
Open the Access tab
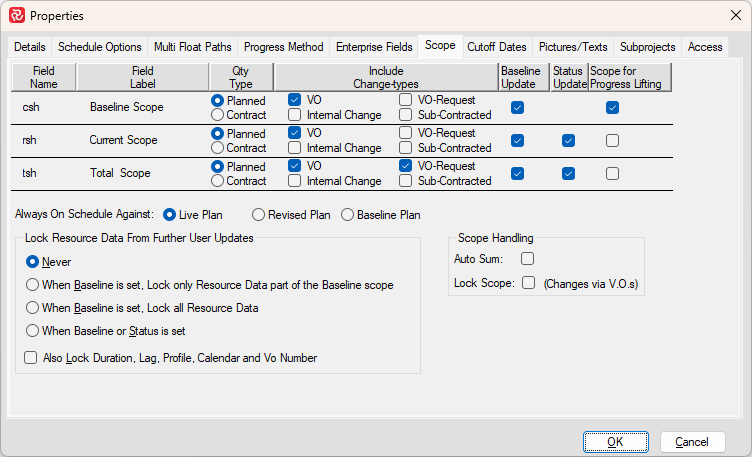[x=705, y=47]
